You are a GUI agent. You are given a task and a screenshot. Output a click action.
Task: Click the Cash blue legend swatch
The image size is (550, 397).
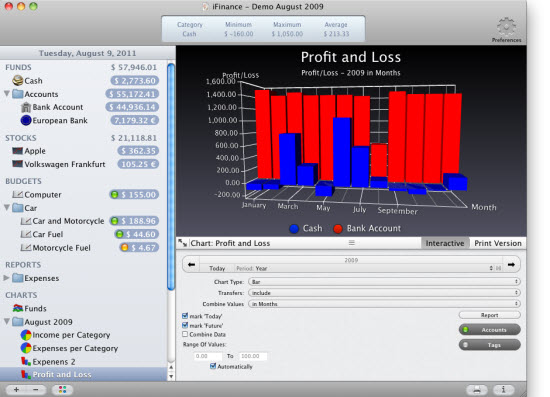(294, 229)
